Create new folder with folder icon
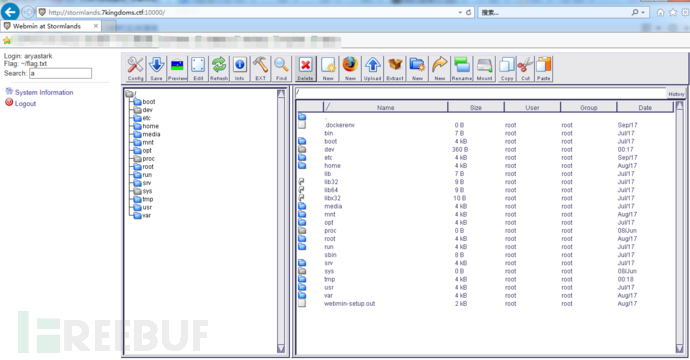 click(417, 69)
